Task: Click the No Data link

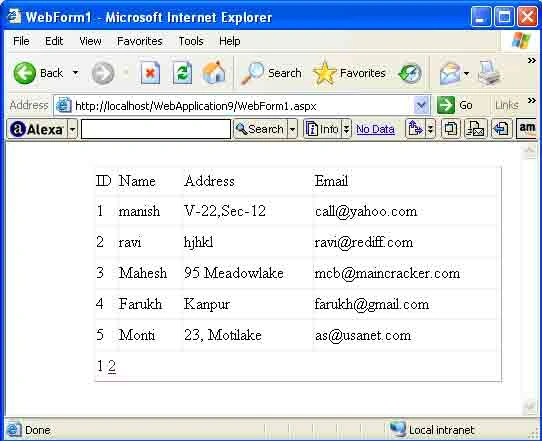Action: (375, 129)
